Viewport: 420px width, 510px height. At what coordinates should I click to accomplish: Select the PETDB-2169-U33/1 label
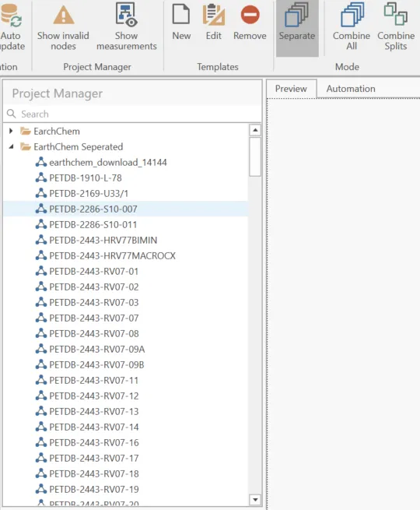click(89, 194)
